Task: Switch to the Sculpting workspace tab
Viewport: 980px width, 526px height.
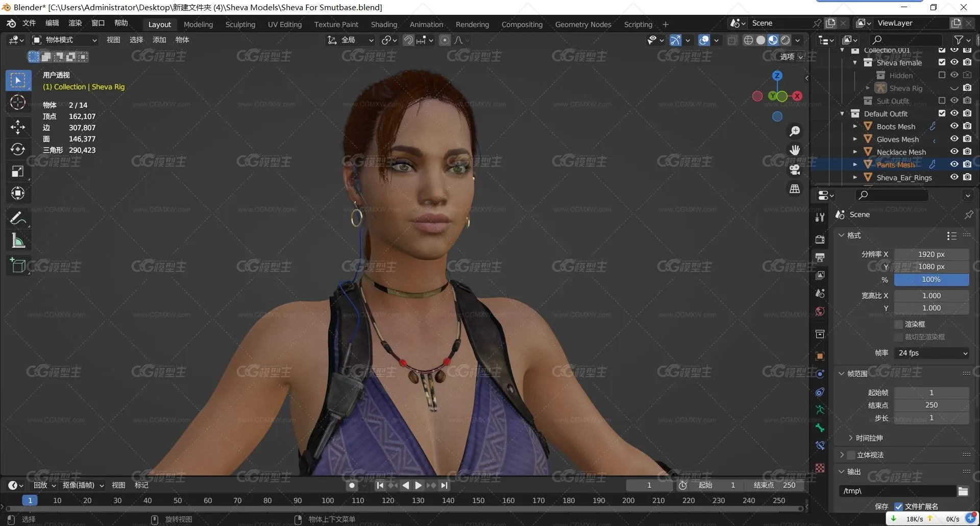Action: [240, 25]
